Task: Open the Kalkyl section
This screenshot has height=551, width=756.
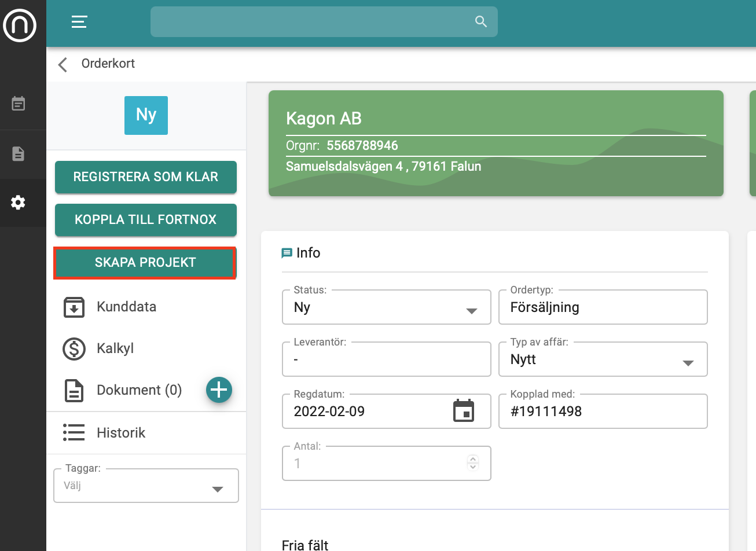Action: 115,348
